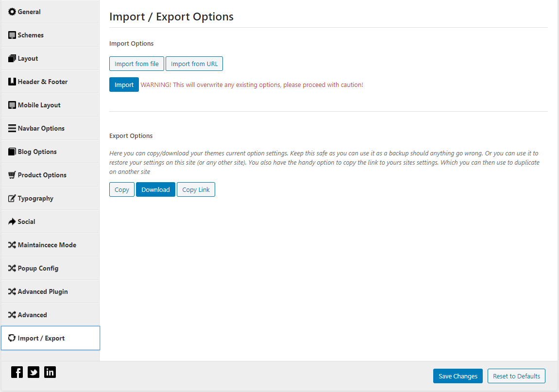Image resolution: width=559 pixels, height=392 pixels.
Task: Click the Blog Options book icon
Action: coord(12,152)
